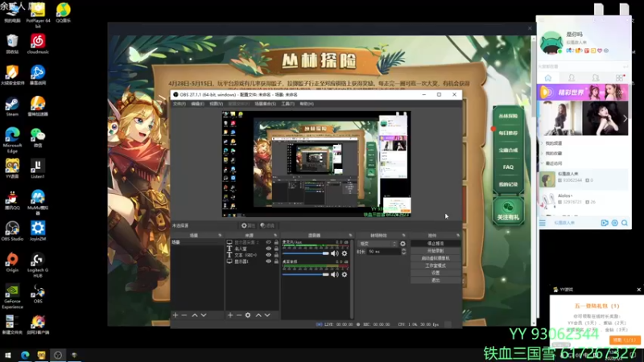Click 停止推流 in OBS controls
The height and width of the screenshot is (362, 644).
click(x=436, y=244)
